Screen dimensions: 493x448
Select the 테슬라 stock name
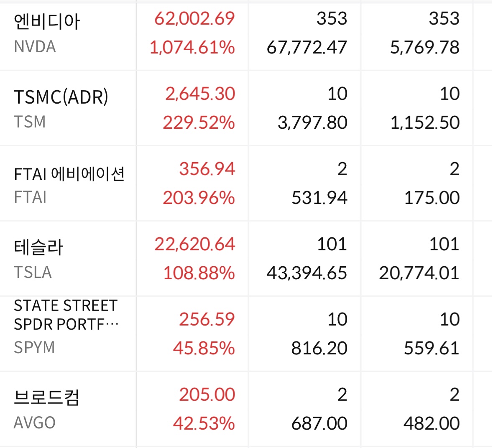click(x=38, y=247)
